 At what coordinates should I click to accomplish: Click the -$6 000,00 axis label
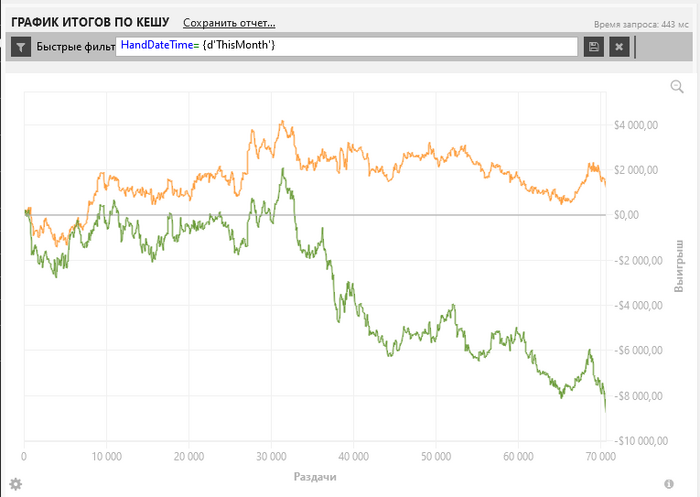[638, 351]
